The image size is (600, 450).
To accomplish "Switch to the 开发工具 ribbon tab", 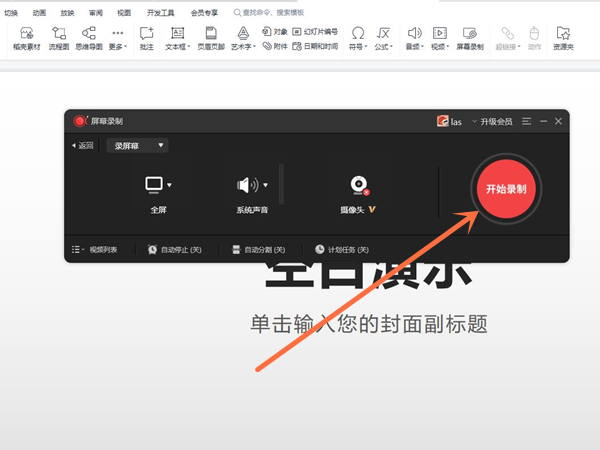I will click(x=160, y=13).
